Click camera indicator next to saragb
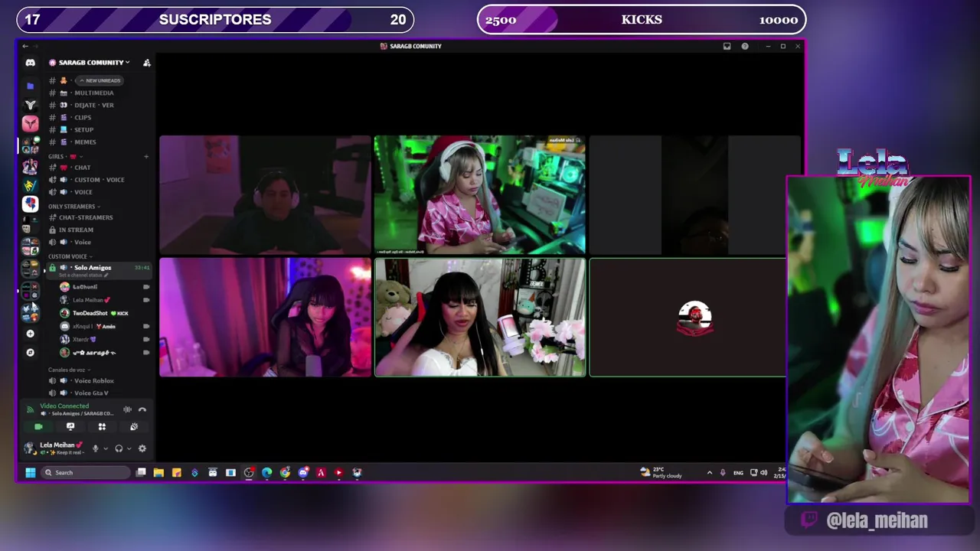Screen dimensions: 980x551 145,352
